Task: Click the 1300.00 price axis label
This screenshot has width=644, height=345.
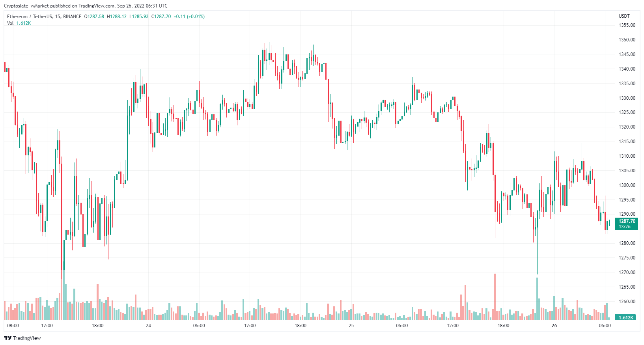Action: click(627, 185)
